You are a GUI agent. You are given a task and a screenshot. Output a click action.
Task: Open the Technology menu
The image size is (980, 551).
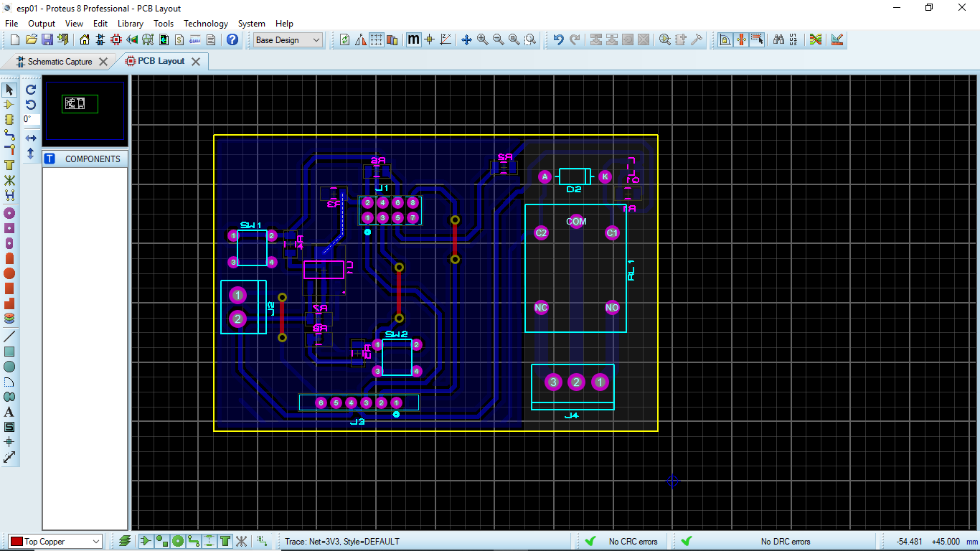tap(206, 24)
